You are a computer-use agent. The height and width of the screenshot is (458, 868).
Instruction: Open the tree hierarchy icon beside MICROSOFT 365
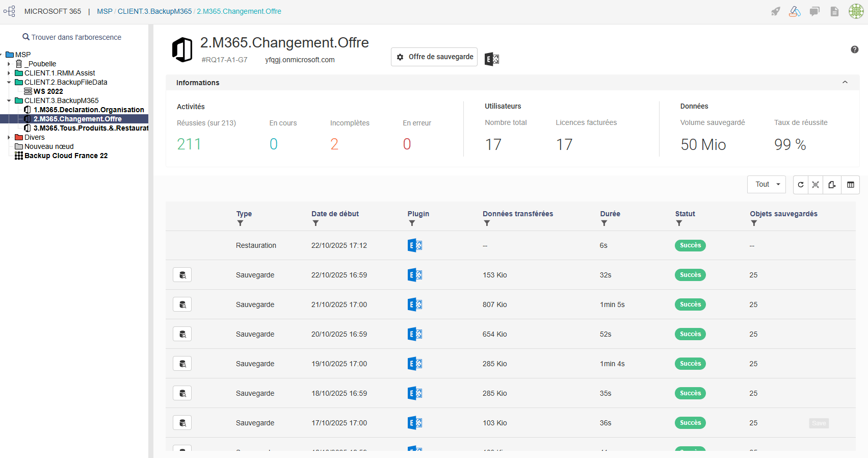click(9, 11)
